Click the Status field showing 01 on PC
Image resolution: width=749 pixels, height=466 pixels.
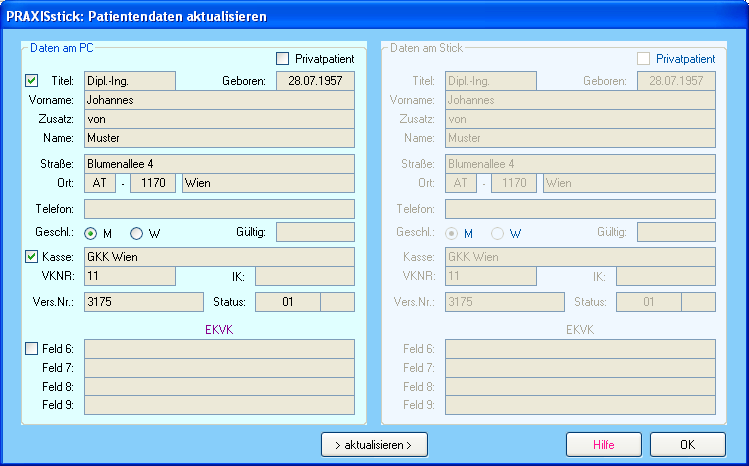[288, 302]
